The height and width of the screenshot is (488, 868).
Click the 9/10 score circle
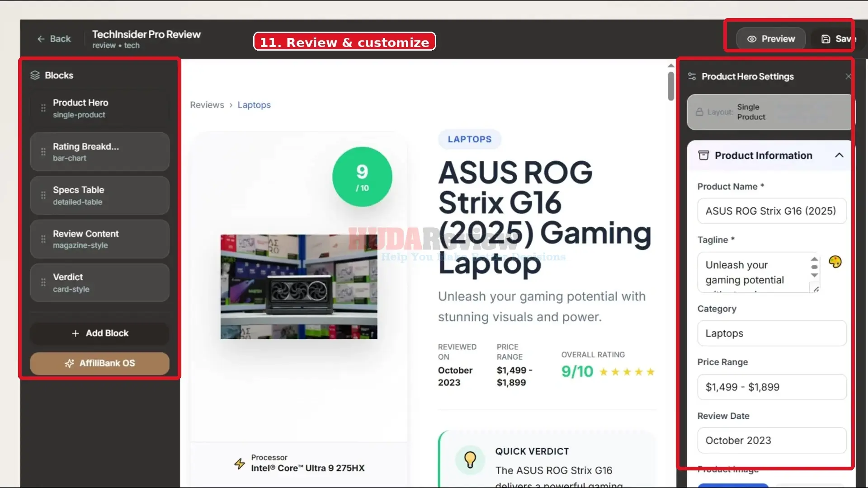point(362,177)
